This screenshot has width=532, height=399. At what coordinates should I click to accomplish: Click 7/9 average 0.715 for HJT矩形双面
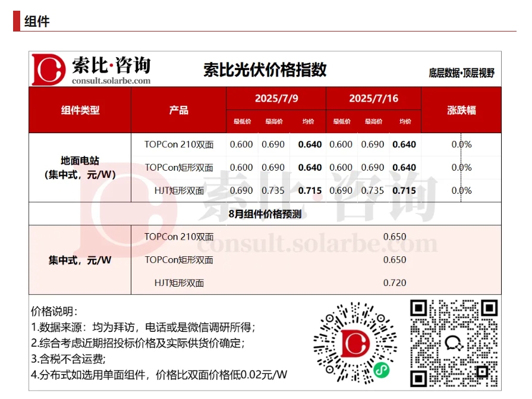point(310,191)
